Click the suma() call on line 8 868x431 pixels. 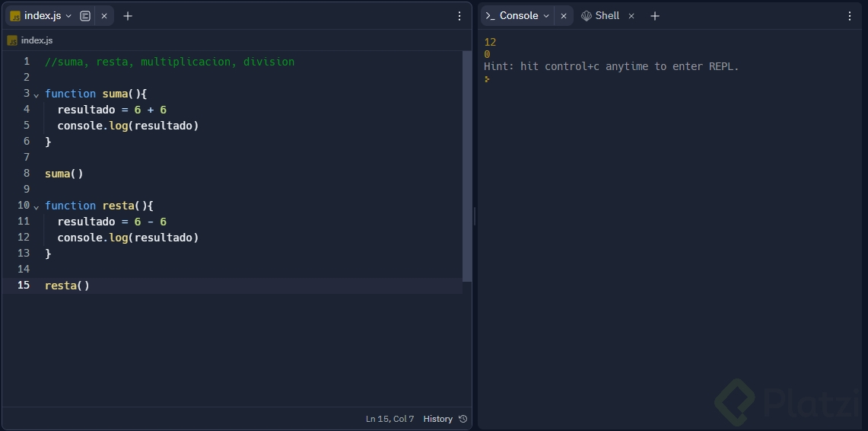[x=64, y=174]
